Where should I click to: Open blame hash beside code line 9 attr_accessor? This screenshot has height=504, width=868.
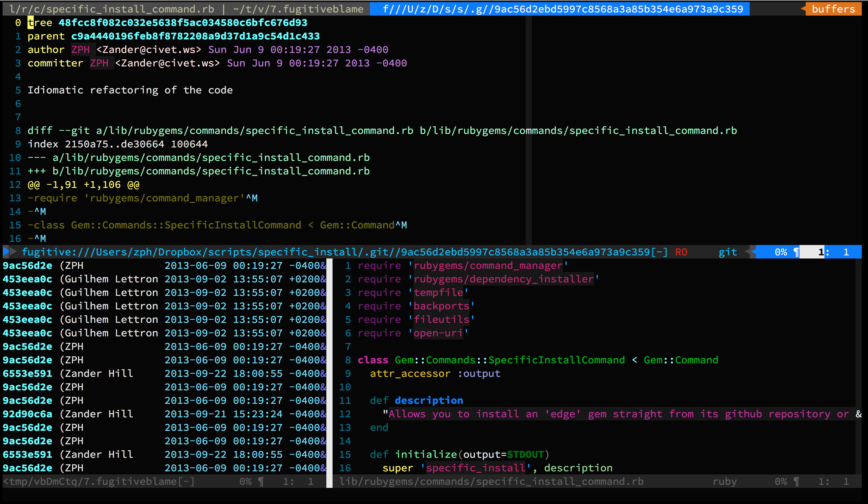pyautogui.click(x=27, y=374)
